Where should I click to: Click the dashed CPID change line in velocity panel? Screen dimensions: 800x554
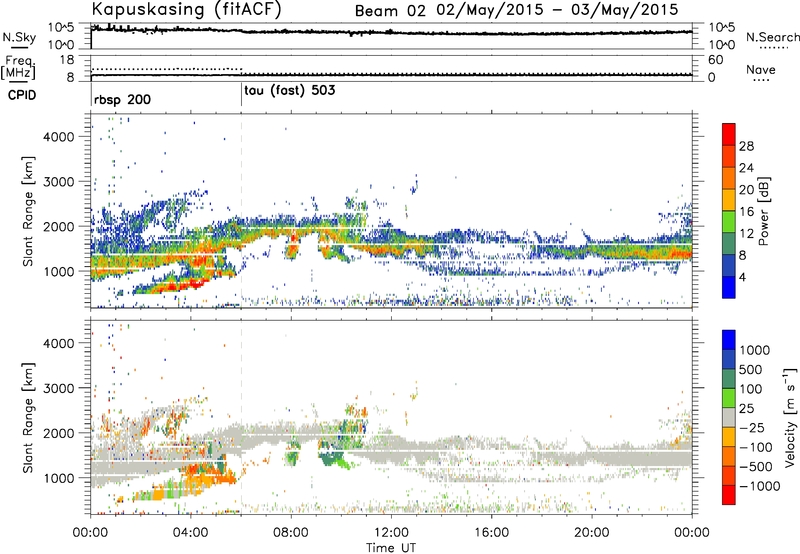(x=241, y=417)
